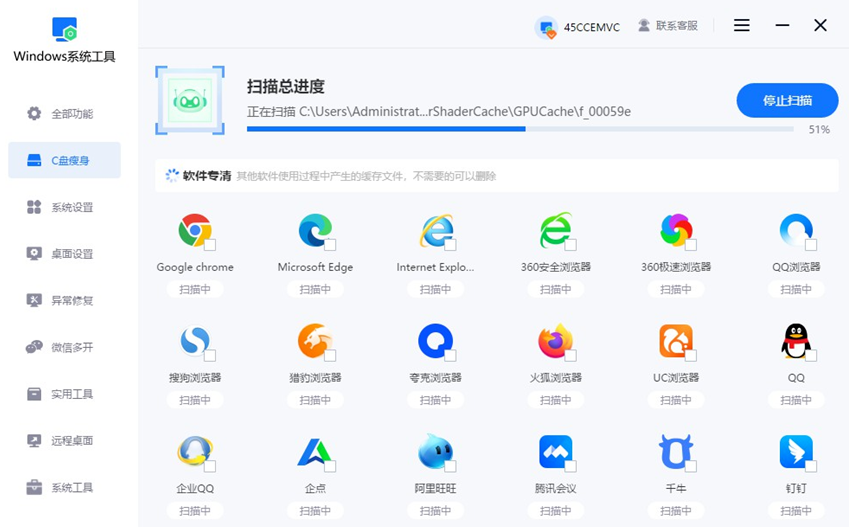Image resolution: width=849 pixels, height=527 pixels.
Task: Tick the Microsoft Edge checkbox
Action: (330, 245)
